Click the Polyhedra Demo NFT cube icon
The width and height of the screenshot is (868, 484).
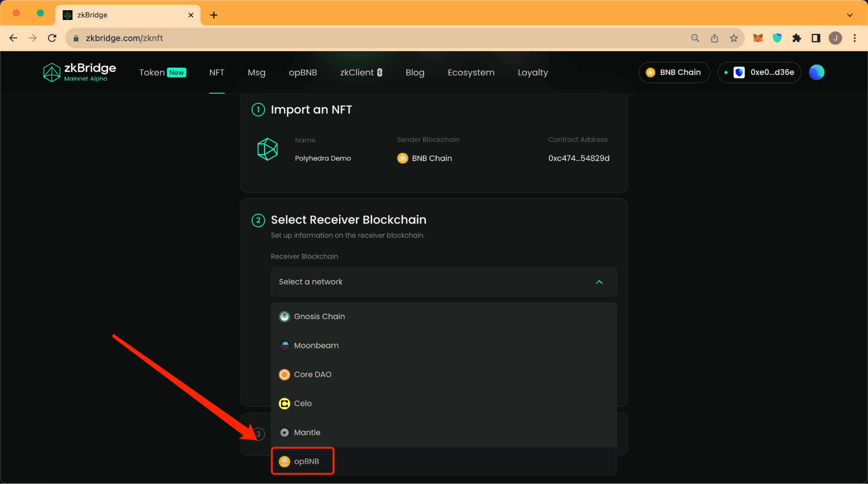[x=267, y=149]
